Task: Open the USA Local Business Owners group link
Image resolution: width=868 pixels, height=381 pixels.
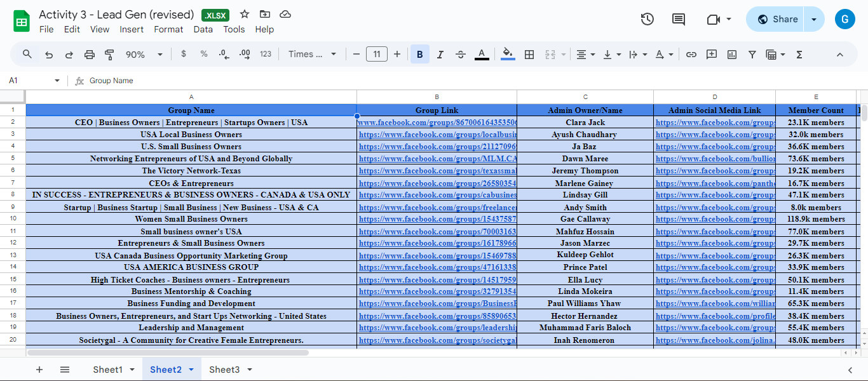Action: (438, 135)
